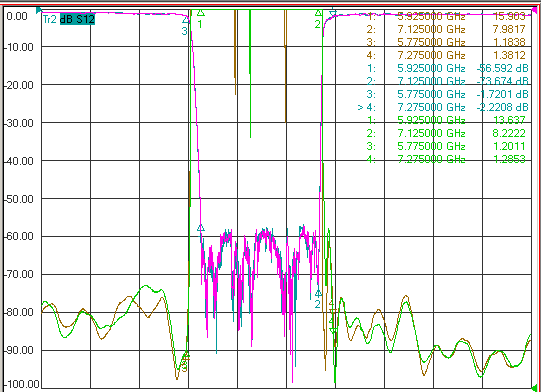541x392 pixels.
Task: Click the active teal marker 4 triangle
Action: (333, 14)
